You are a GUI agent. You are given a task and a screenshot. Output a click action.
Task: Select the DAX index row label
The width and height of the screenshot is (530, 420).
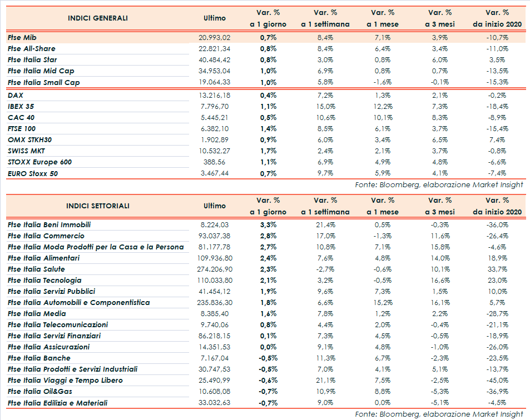(x=16, y=95)
